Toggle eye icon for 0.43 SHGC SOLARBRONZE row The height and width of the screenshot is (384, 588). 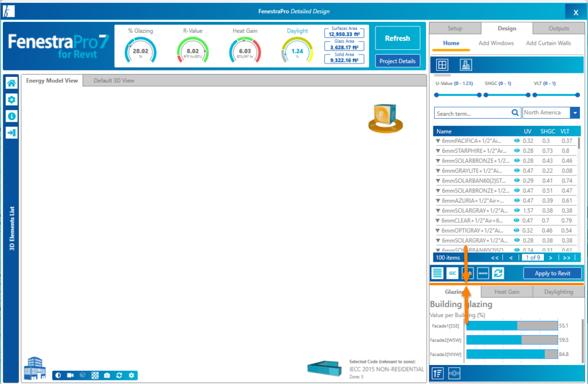coord(517,161)
